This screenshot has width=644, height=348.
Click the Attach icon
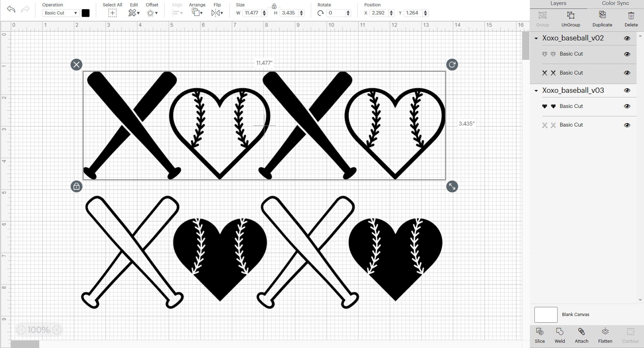pos(582,334)
